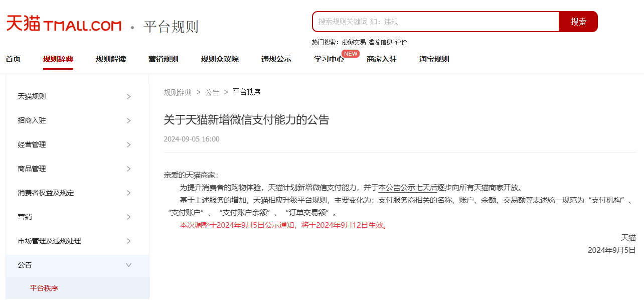Click the article title 关于天猫新增微信支付能力的公告
Screen dimensions: 644x300
(x=246, y=120)
